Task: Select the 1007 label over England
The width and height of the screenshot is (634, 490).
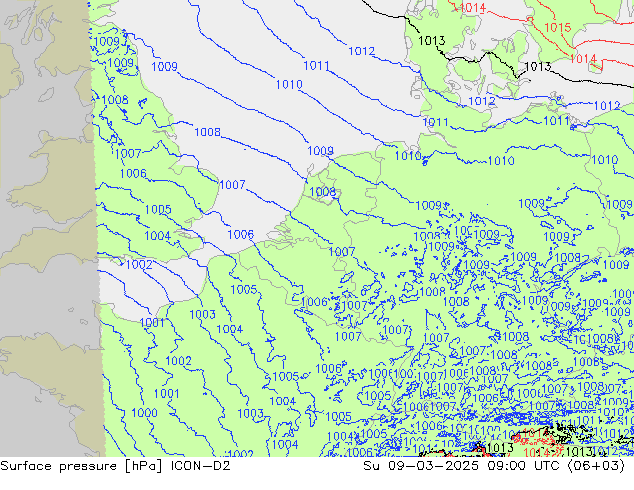Action: 128,154
